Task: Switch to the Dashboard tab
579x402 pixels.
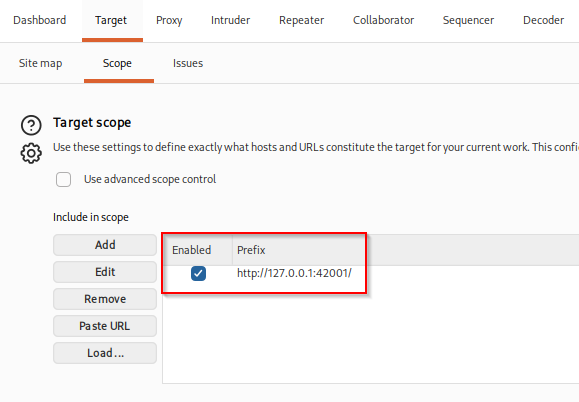Action: (40, 20)
